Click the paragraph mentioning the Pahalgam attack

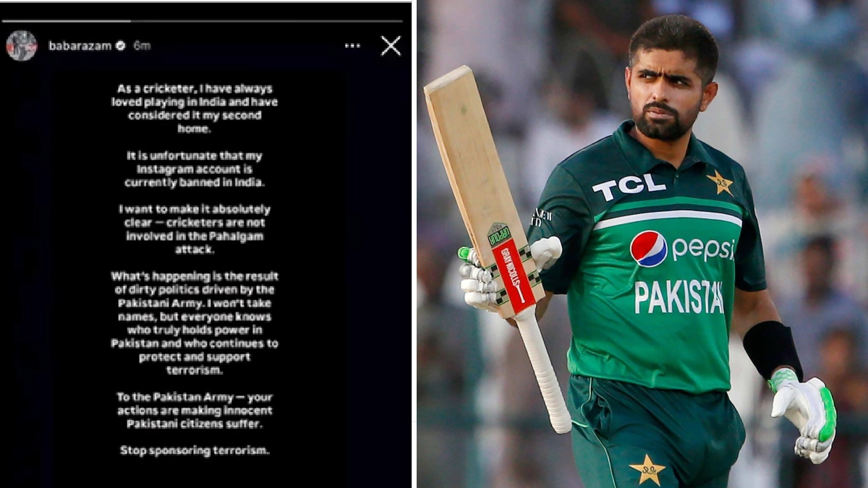pos(195,229)
